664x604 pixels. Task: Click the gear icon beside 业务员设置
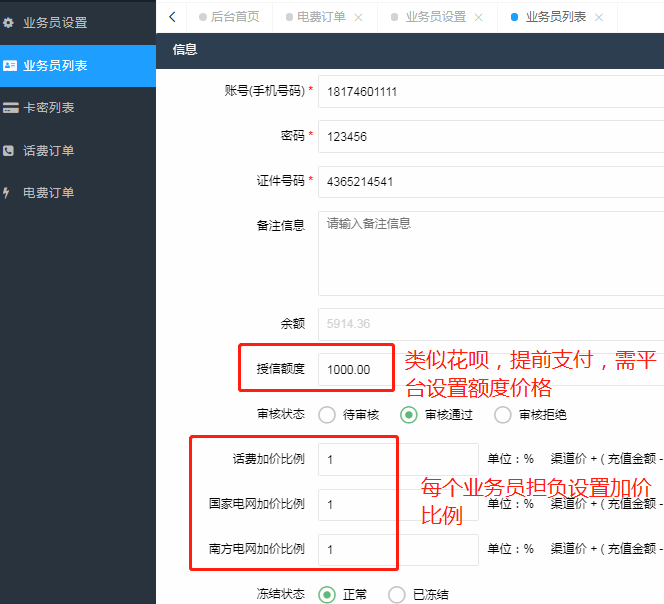pos(8,22)
